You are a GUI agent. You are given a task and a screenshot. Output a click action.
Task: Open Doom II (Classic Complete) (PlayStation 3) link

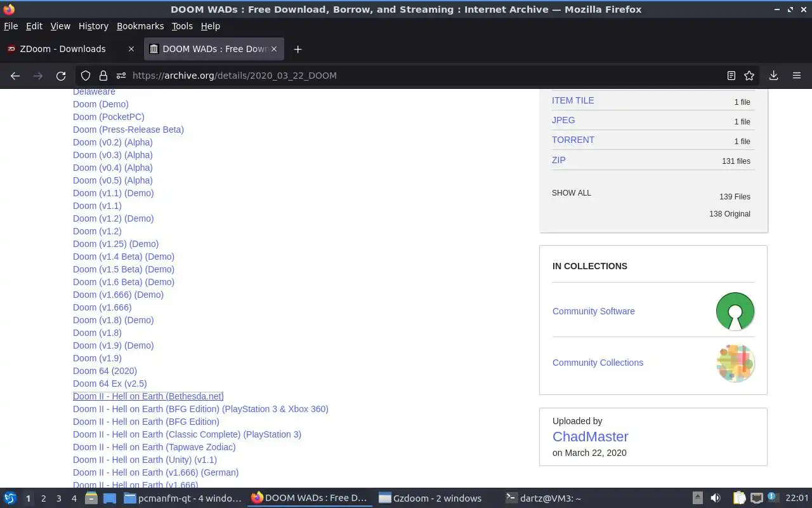[187, 434]
